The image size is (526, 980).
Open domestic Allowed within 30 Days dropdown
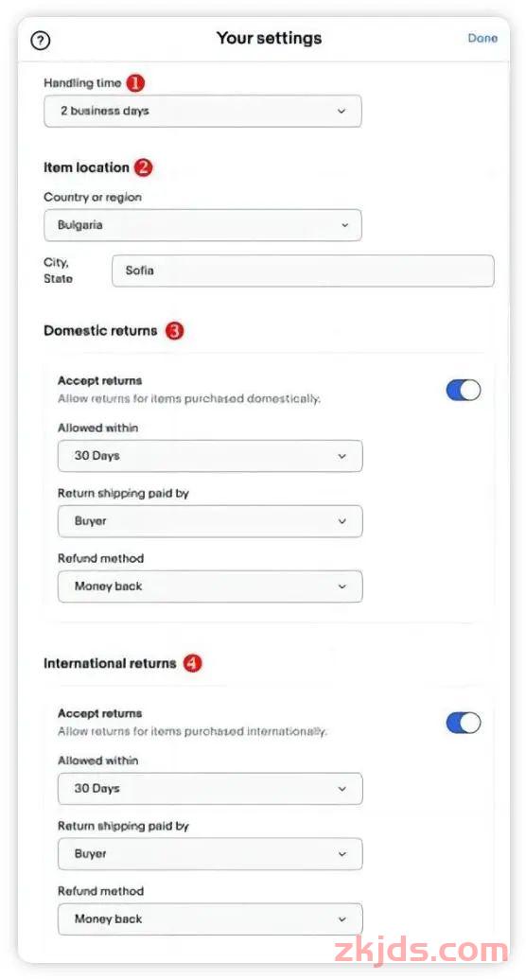(x=210, y=456)
